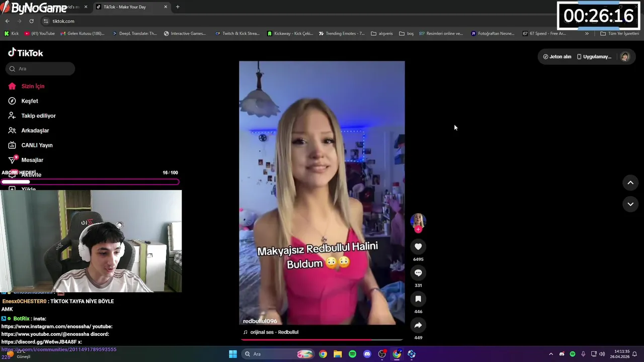Screen dimensions: 644x362
Task: Open OBS Studio from the taskbar
Action: (x=382, y=354)
